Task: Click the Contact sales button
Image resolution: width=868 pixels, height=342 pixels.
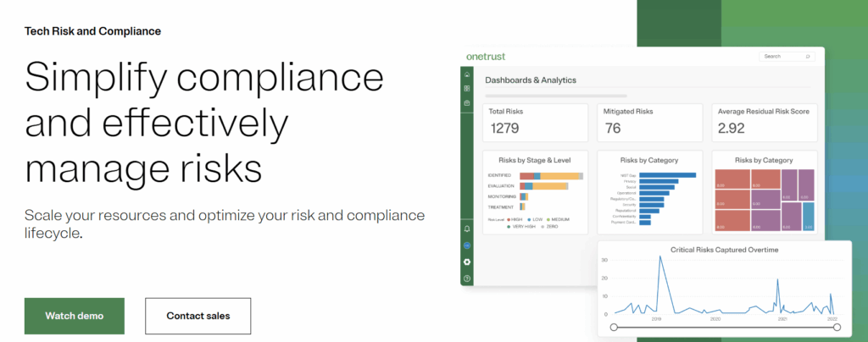Action: coord(198,316)
